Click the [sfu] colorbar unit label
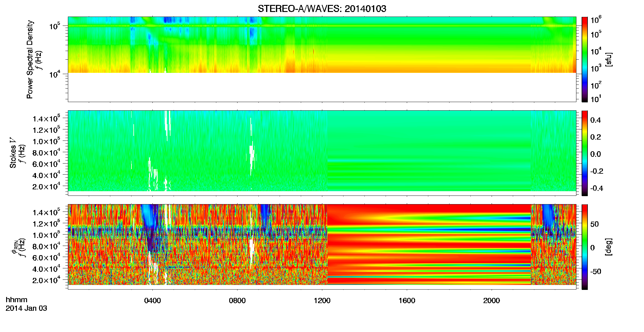Viewport: 644px width, 332px height. tap(609, 59)
